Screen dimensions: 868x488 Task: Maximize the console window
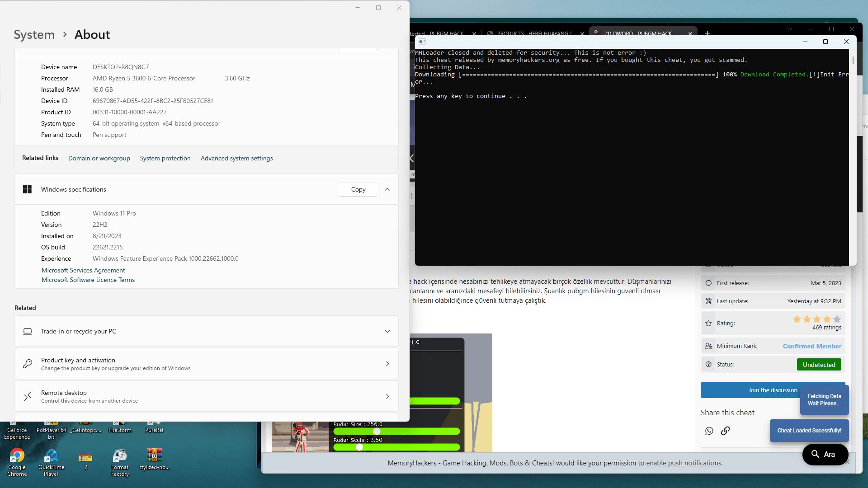pos(826,42)
